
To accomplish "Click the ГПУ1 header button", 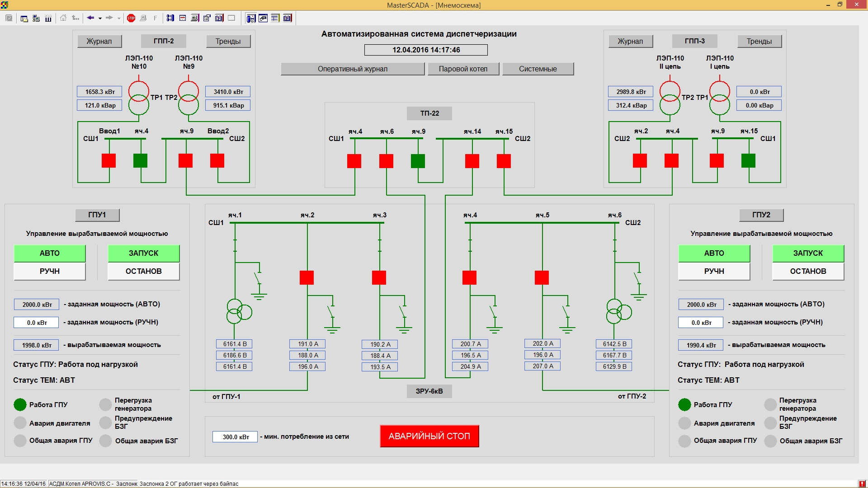I will point(97,215).
